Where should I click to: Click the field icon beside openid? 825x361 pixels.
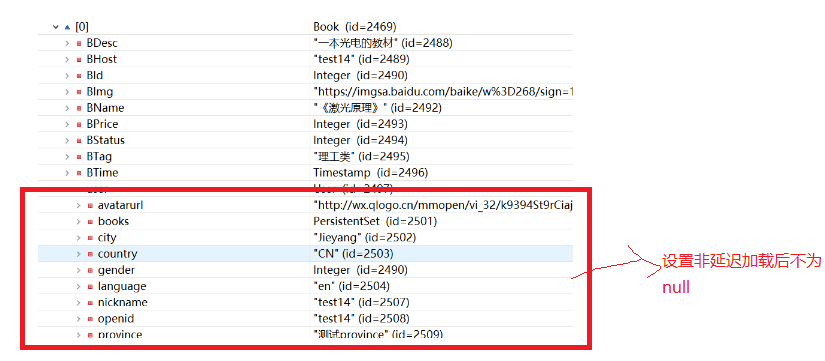(x=90, y=319)
